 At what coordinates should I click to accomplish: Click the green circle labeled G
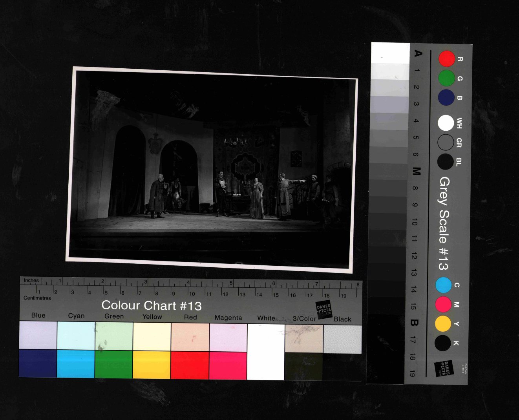point(446,78)
